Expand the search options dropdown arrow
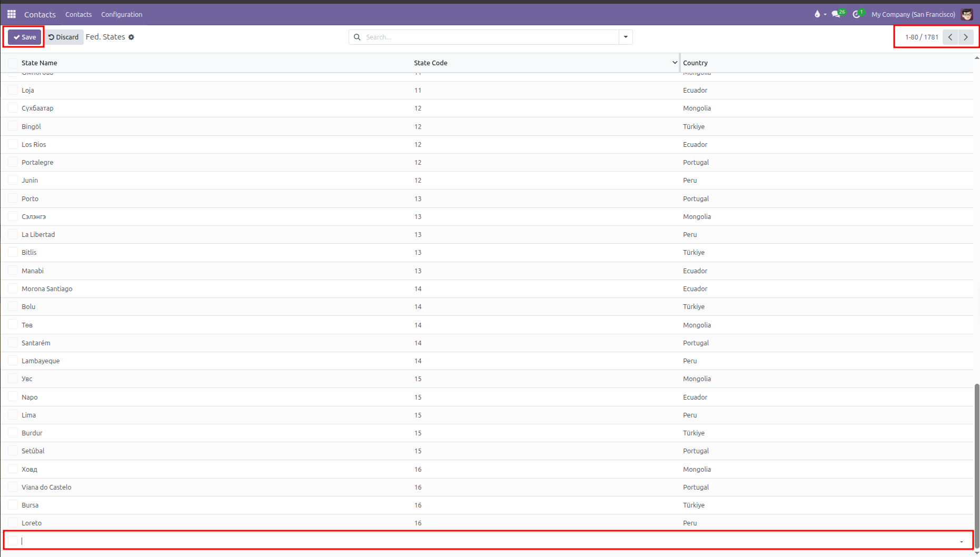 tap(626, 37)
